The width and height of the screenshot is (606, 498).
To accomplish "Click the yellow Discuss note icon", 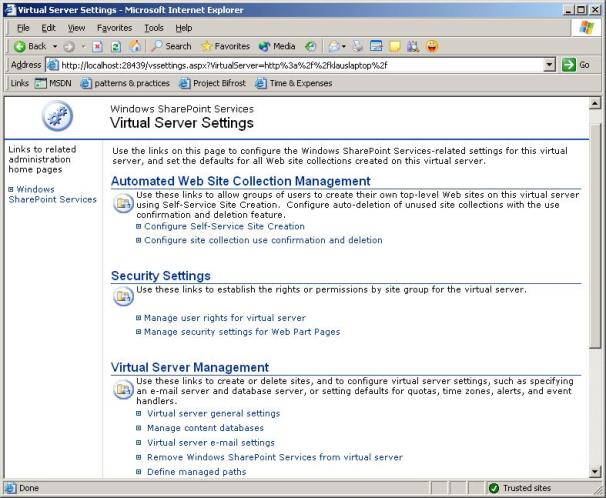I will pyautogui.click(x=395, y=47).
